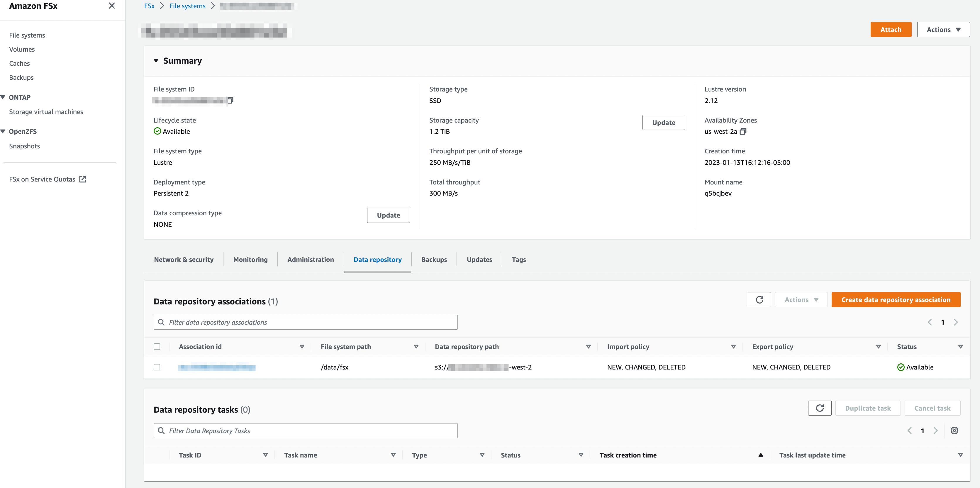Sort tasks by Status column arrow
The width and height of the screenshot is (980, 488).
pos(581,455)
